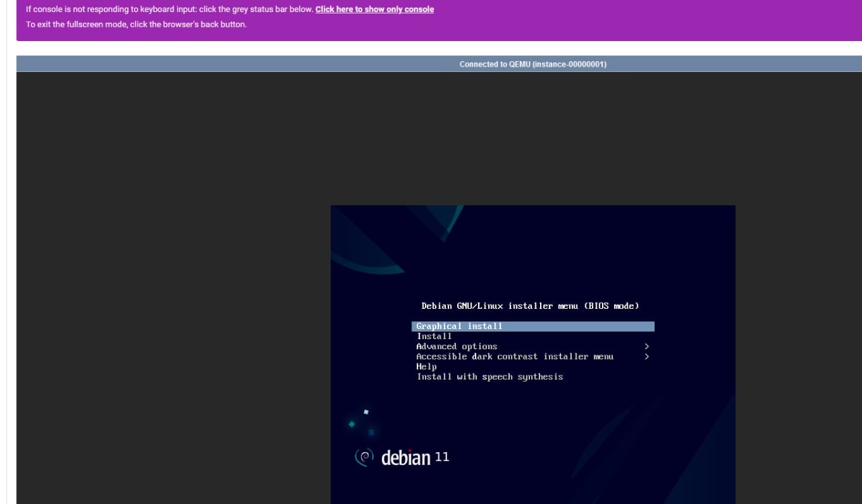
Task: Open the 'Help' entry in installer menu
Action: tap(426, 367)
